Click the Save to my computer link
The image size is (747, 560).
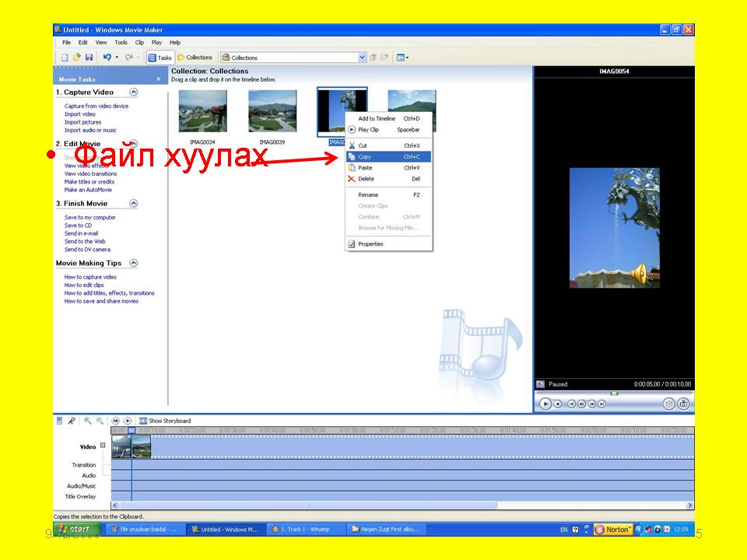[x=89, y=218]
